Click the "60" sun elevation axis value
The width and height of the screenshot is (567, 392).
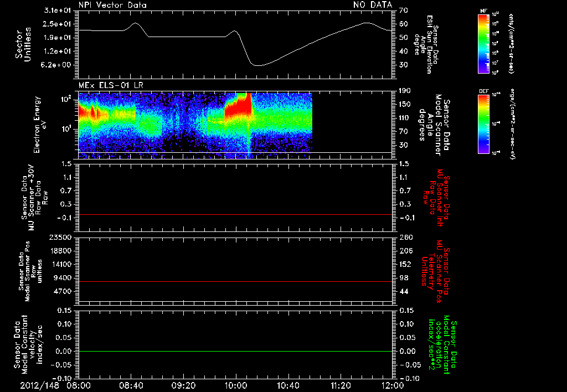pos(404,24)
